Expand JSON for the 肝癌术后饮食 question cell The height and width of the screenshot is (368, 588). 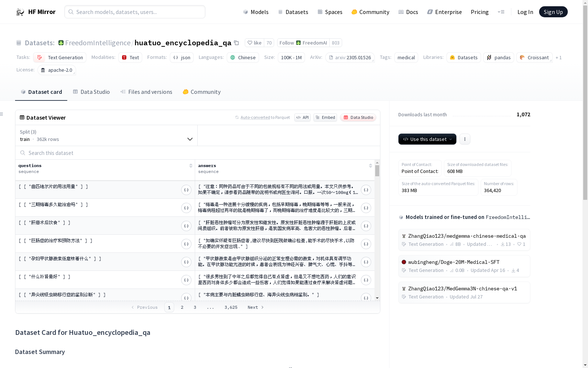coord(186,226)
